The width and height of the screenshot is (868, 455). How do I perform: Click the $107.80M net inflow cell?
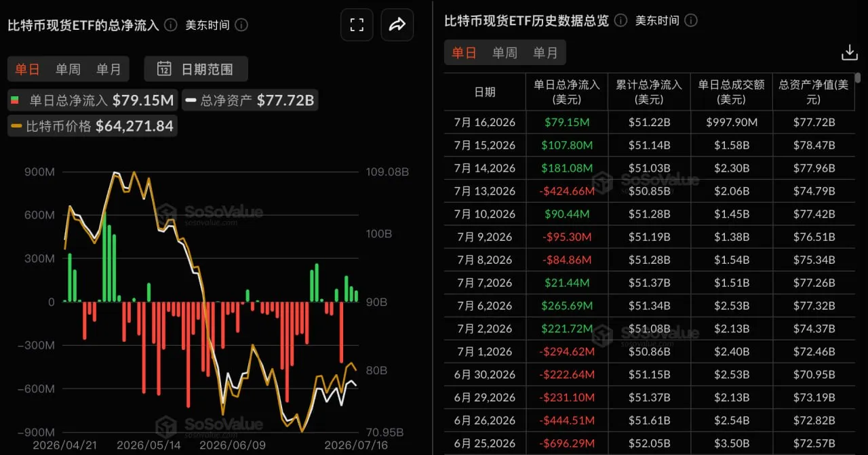567,145
